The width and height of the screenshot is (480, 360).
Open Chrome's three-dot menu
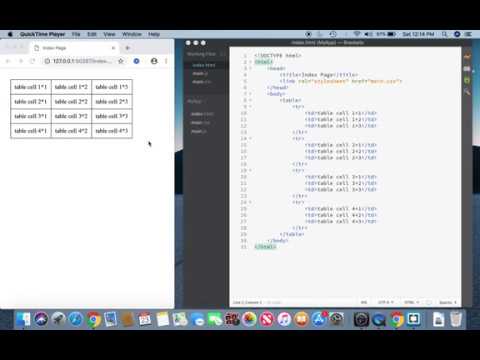[166, 61]
